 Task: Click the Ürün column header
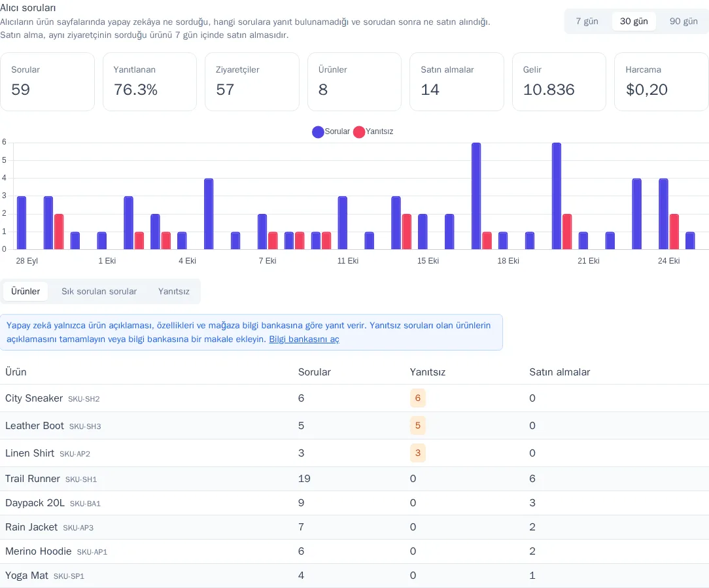tap(16, 372)
